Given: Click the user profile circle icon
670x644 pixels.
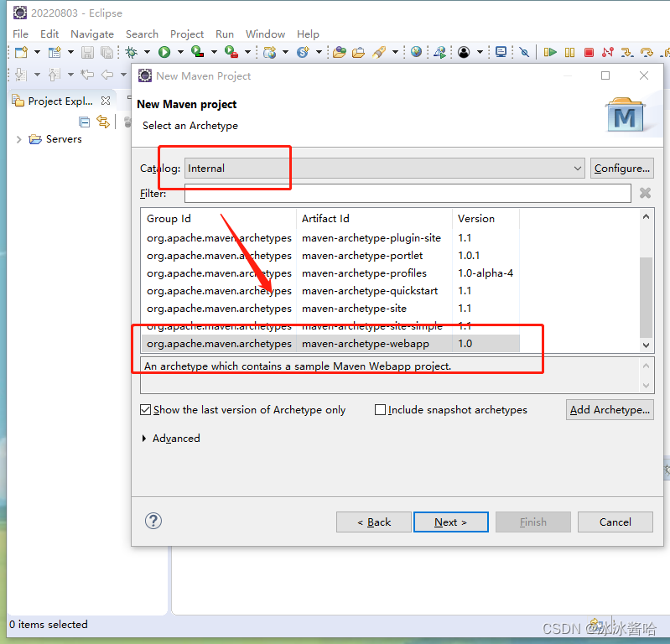Looking at the screenshot, I should point(464,52).
